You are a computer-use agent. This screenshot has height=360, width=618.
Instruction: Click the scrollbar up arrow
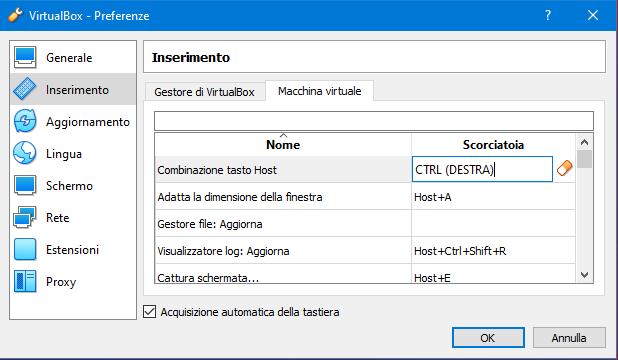point(584,142)
